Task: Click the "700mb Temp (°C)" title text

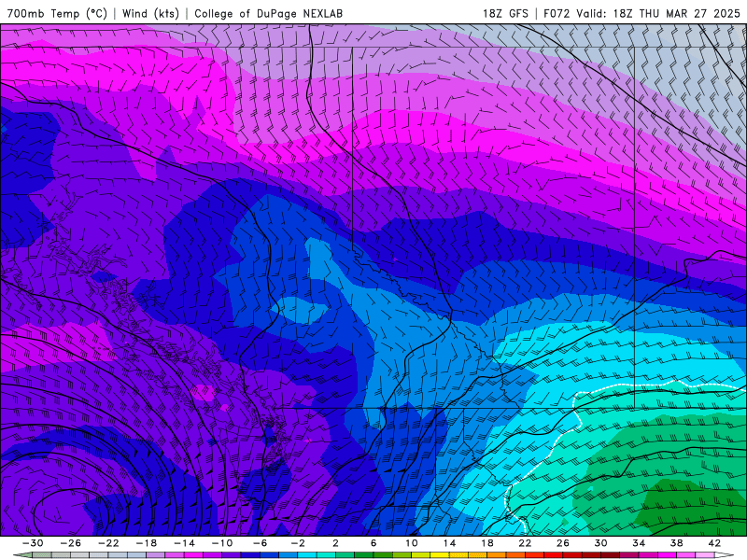Action: click(57, 14)
